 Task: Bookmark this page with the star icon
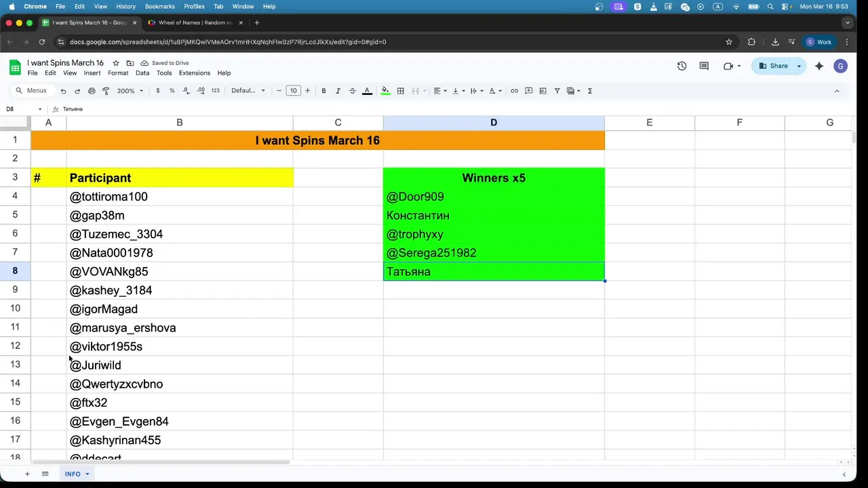coord(729,42)
